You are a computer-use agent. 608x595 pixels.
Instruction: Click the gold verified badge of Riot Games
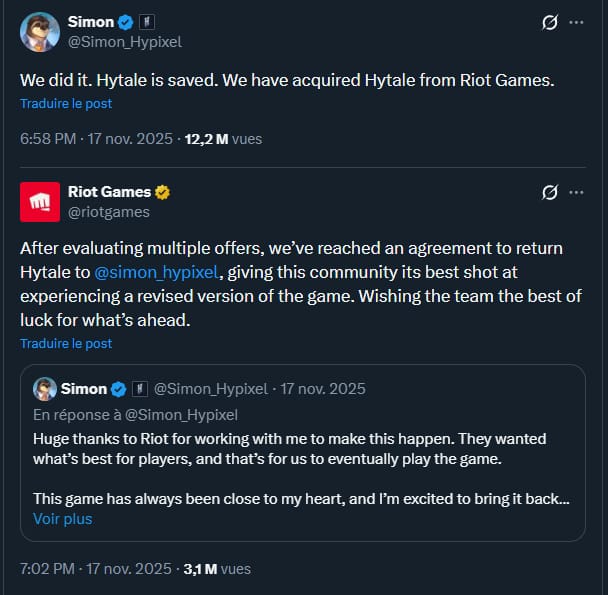click(162, 192)
